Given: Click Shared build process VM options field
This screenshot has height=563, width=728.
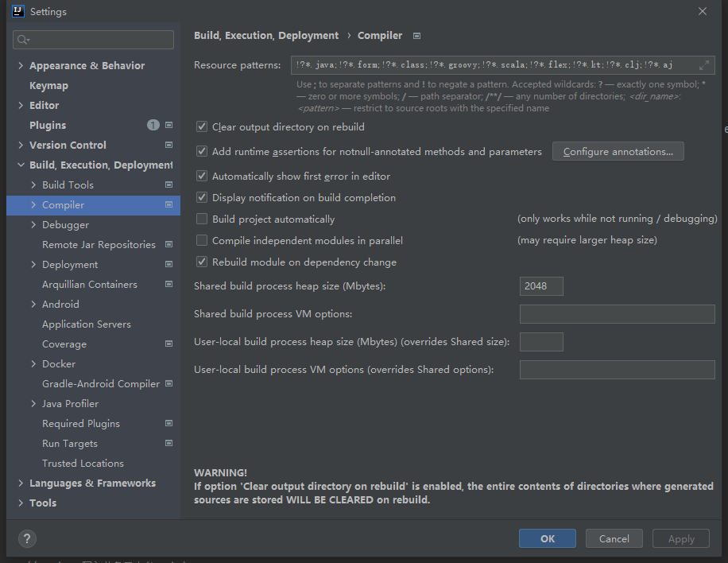Looking at the screenshot, I should click(x=617, y=314).
